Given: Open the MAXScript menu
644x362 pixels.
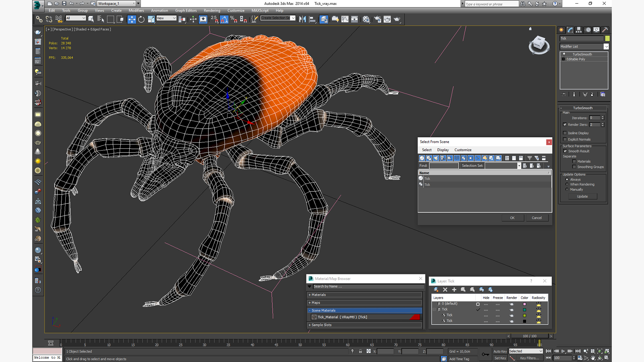Looking at the screenshot, I should pos(260,11).
